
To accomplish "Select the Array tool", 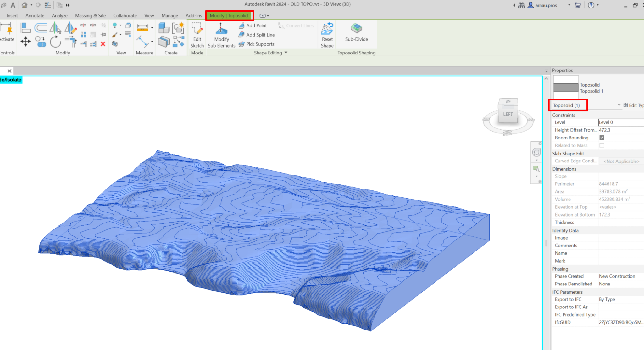I will pyautogui.click(x=83, y=35).
